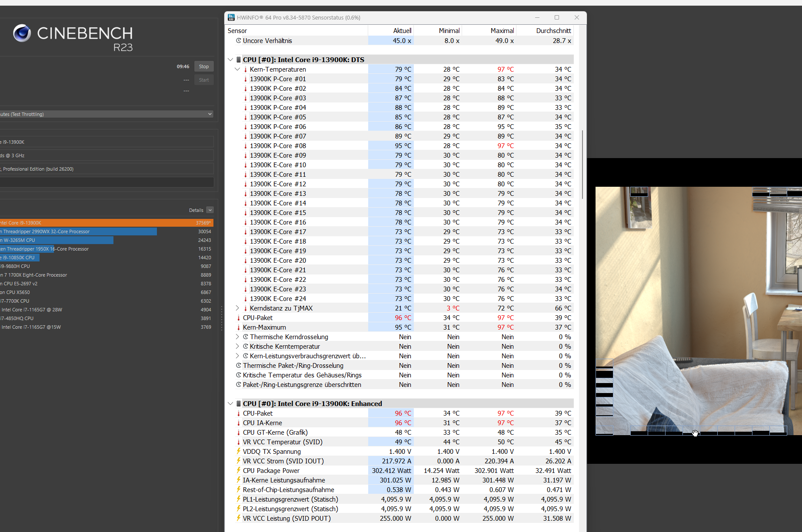Screen dimensions: 802x532
Task: Click the thermometer icon beside VR VCC Temperatur
Action: pos(239,442)
